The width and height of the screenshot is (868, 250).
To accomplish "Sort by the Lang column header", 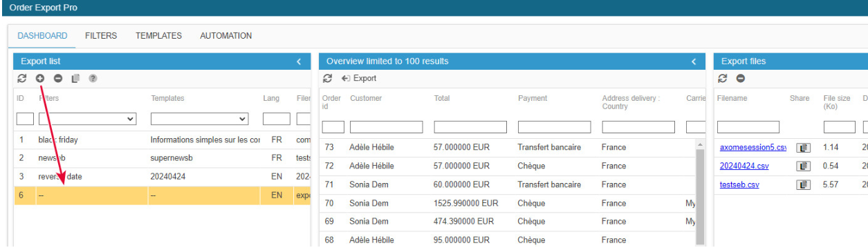I will [271, 99].
